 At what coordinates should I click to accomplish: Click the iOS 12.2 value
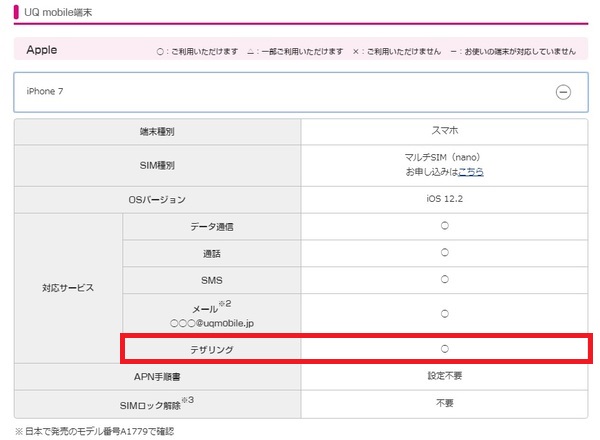[444, 199]
